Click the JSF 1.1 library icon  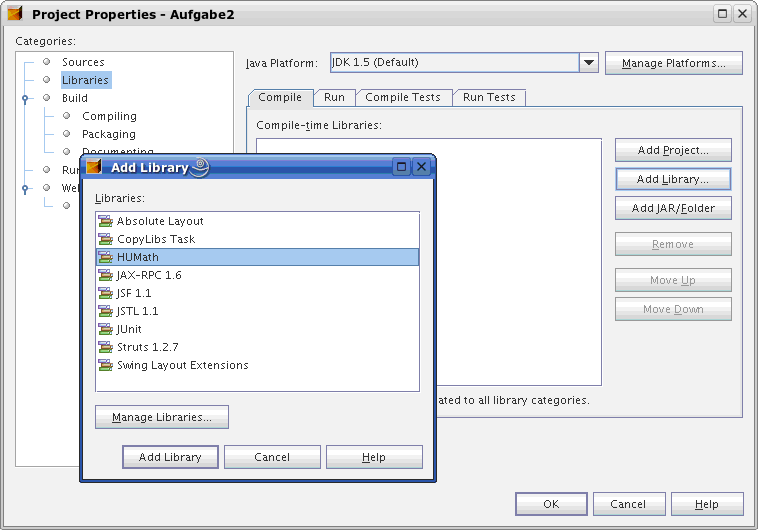(x=105, y=293)
